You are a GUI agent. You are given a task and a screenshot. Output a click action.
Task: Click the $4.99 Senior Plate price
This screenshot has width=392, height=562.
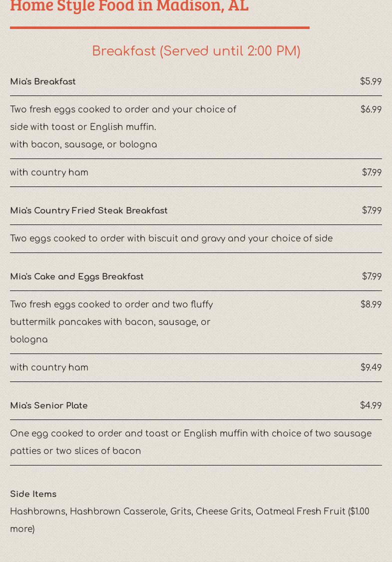371,405
